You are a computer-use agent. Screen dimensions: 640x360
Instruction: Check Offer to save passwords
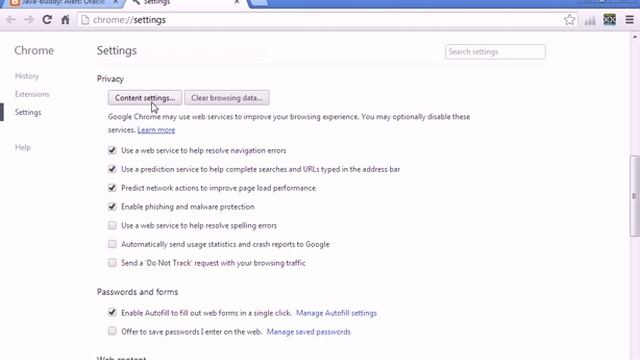click(112, 331)
